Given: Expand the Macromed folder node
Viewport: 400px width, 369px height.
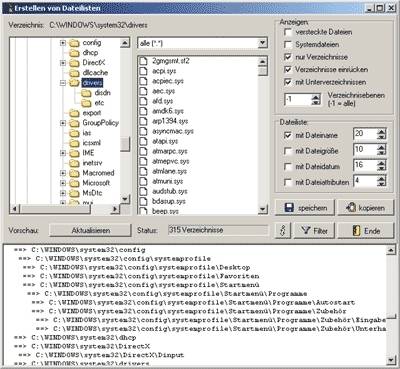Looking at the screenshot, I should click(x=63, y=173).
